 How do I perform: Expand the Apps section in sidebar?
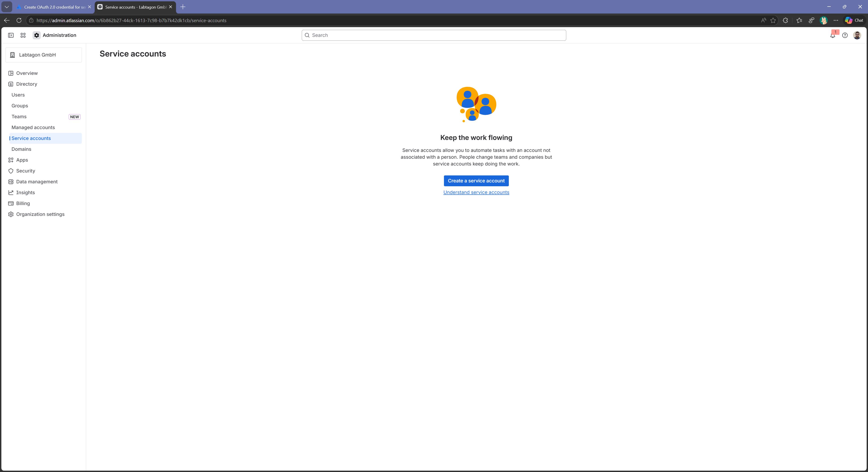pos(22,160)
